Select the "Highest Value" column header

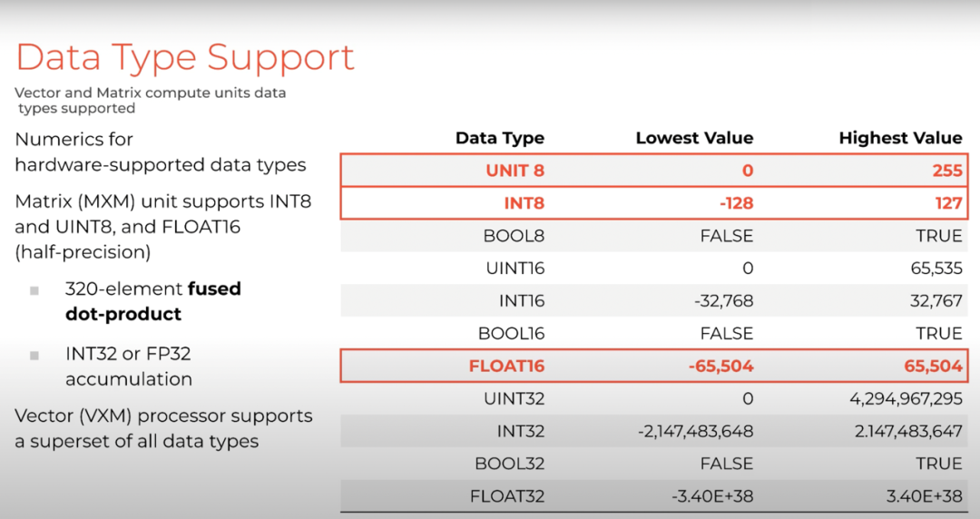(x=900, y=138)
